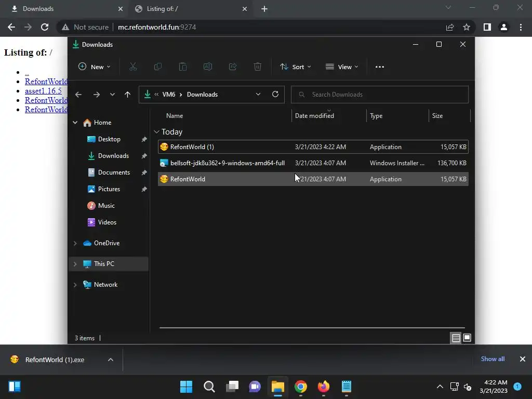
Task: Click VM6 in the breadcrumb path
Action: (169, 95)
